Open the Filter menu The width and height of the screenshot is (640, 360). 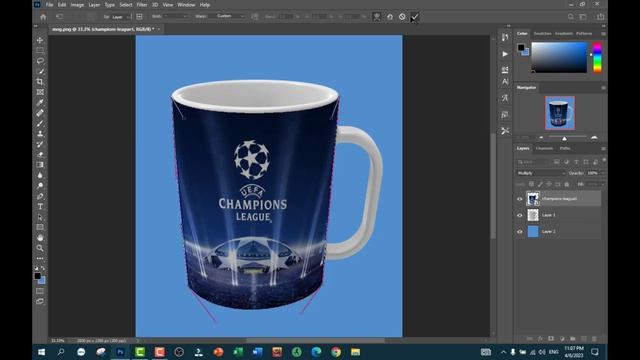[142, 5]
